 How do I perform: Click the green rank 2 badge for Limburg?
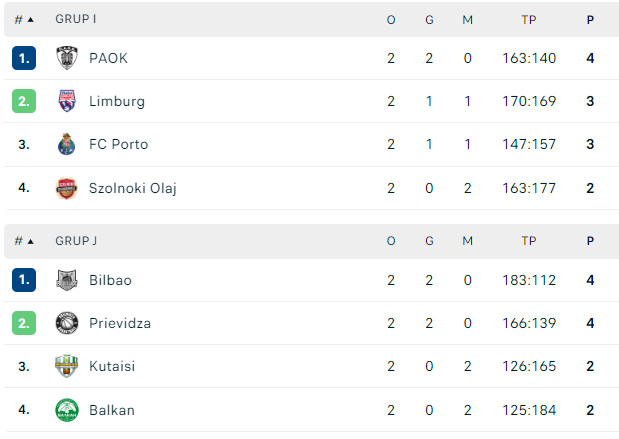click(x=24, y=101)
